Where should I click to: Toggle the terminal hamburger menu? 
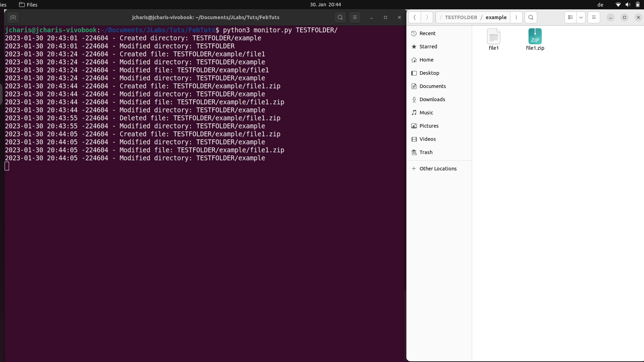(x=355, y=17)
